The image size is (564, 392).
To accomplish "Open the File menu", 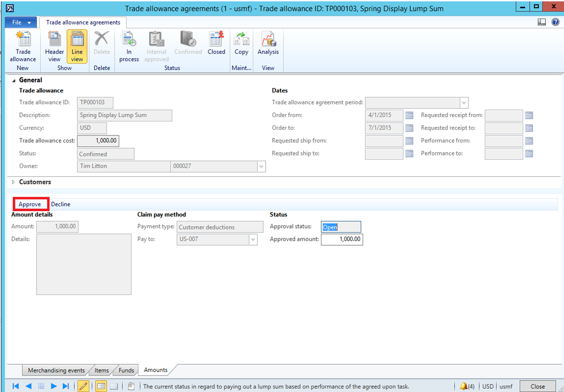I will 21,22.
